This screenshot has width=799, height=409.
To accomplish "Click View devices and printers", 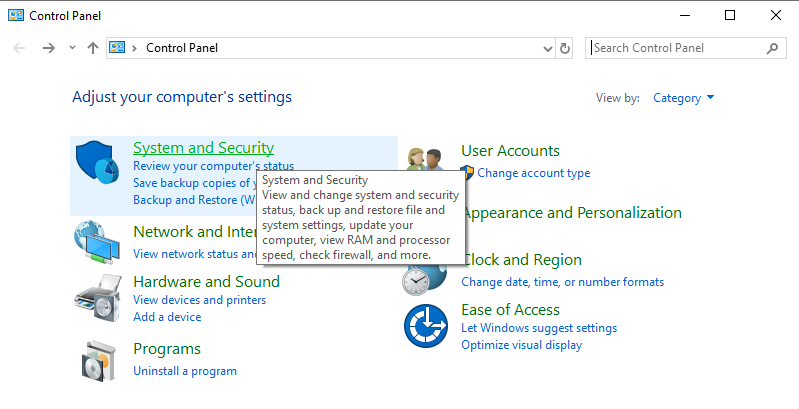I will pos(199,300).
